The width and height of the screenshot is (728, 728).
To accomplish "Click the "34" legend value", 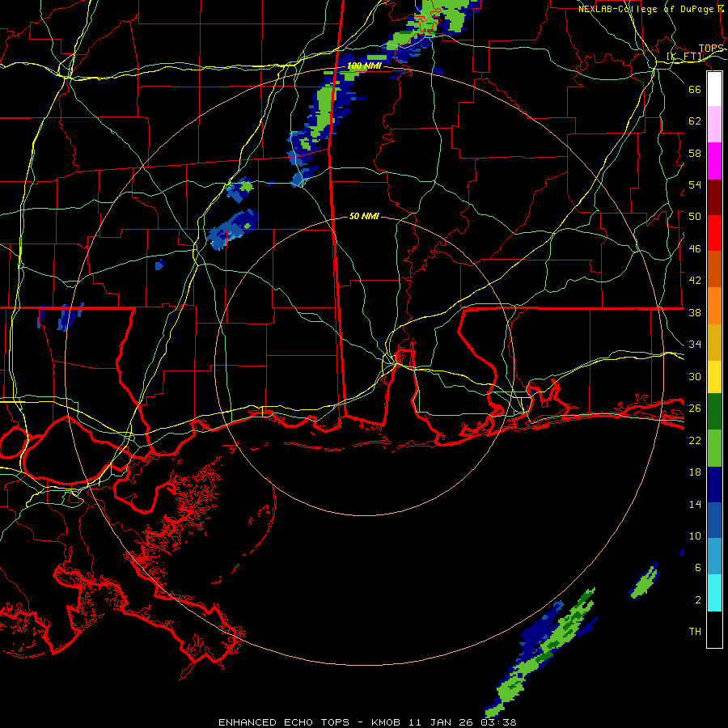I will 695,344.
